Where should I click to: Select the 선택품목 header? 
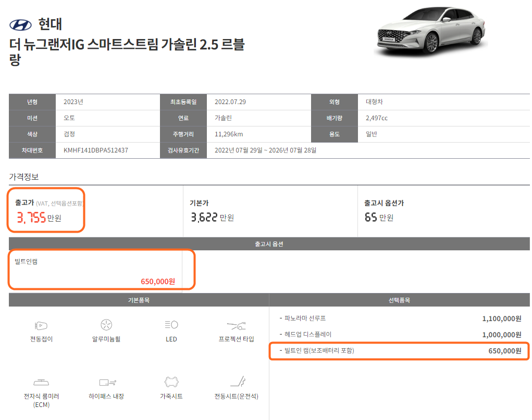point(399,300)
